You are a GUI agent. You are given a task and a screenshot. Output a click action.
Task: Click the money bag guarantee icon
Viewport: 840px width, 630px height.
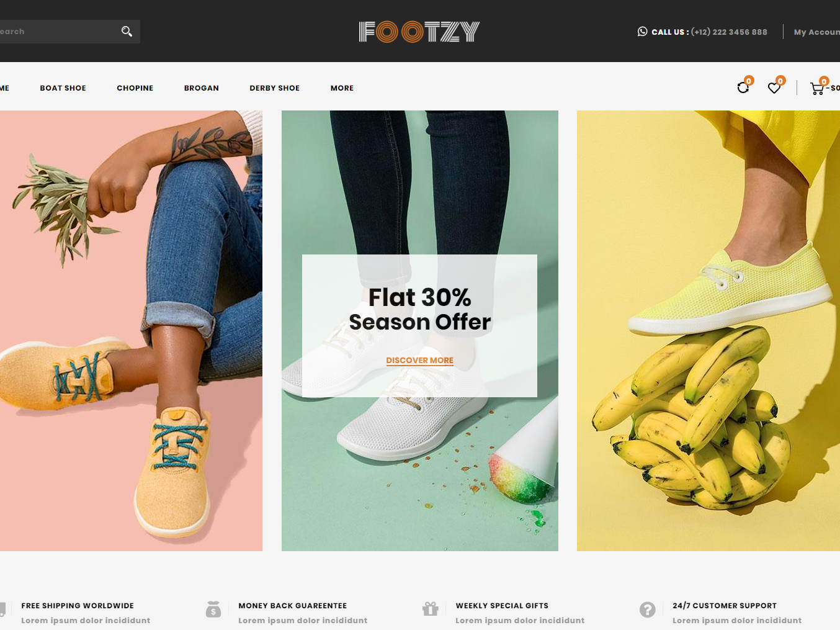213,610
